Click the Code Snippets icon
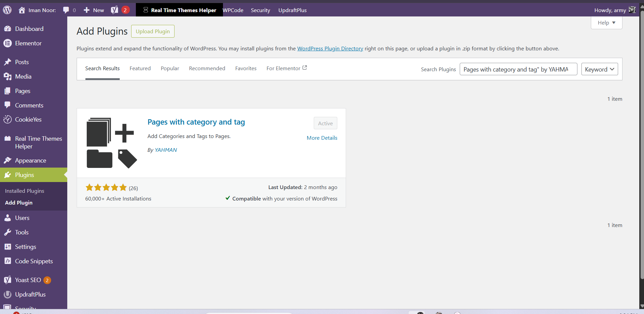The width and height of the screenshot is (644, 314). click(x=7, y=261)
